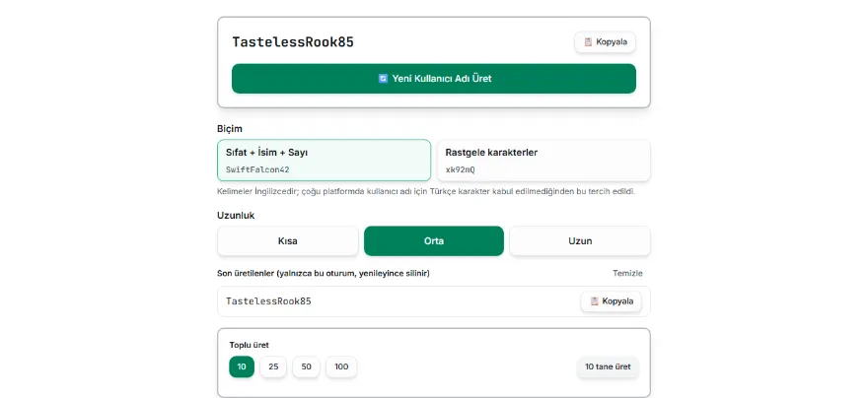Set length to Kısa
Screen dimensions: 868x398
click(x=288, y=241)
